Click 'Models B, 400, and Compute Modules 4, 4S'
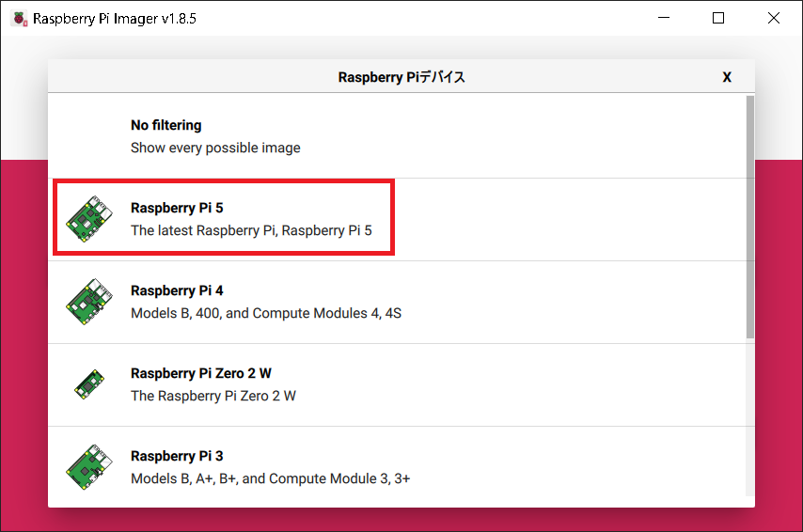This screenshot has height=532, width=803. [x=266, y=313]
